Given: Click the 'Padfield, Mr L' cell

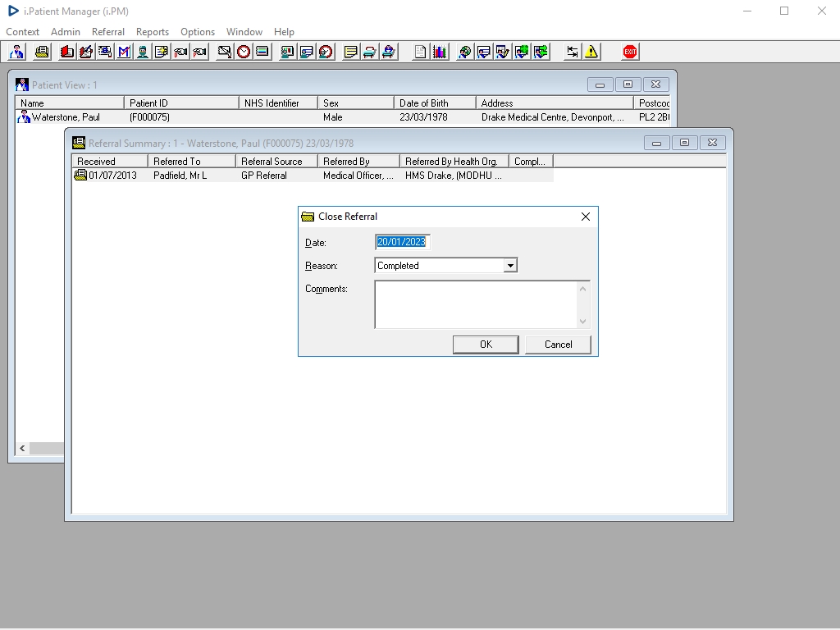Looking at the screenshot, I should (x=180, y=176).
